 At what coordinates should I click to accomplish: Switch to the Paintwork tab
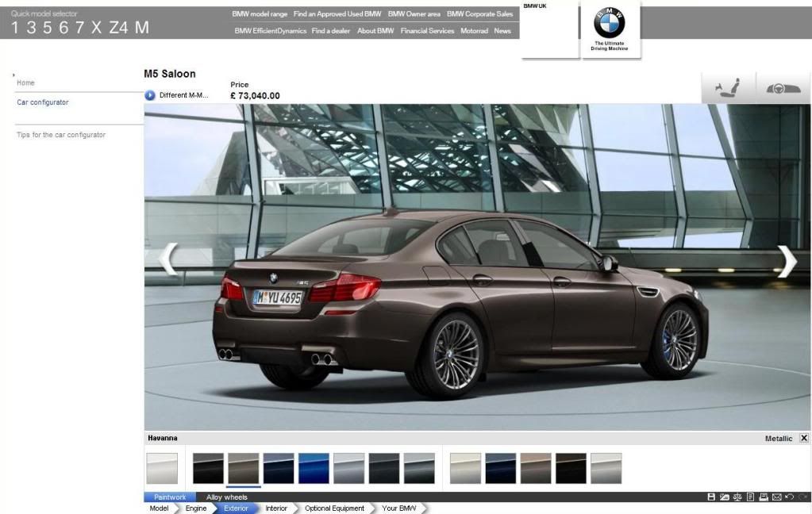[170, 497]
